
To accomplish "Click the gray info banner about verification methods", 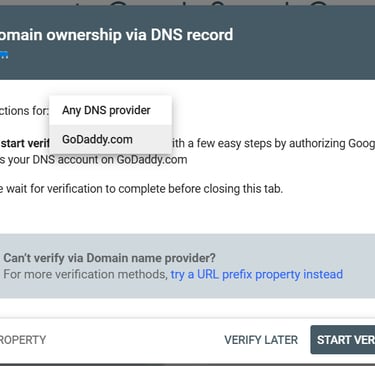I will pos(187,266).
